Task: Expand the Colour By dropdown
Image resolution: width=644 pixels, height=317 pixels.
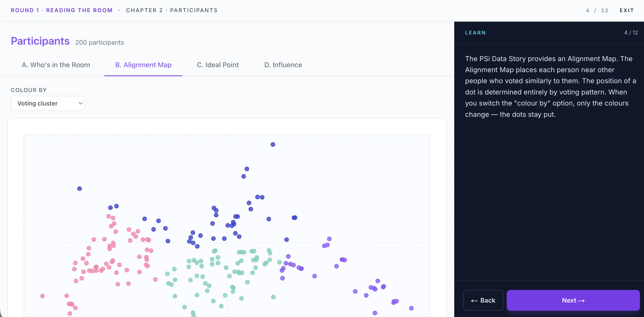Action: (x=48, y=103)
